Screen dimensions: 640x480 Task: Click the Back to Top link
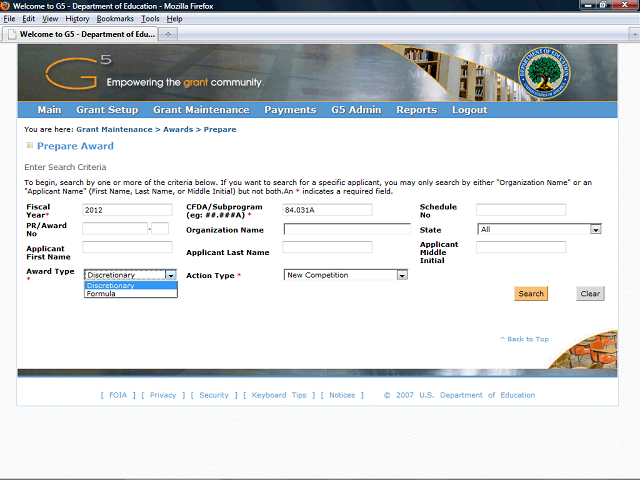(524, 339)
